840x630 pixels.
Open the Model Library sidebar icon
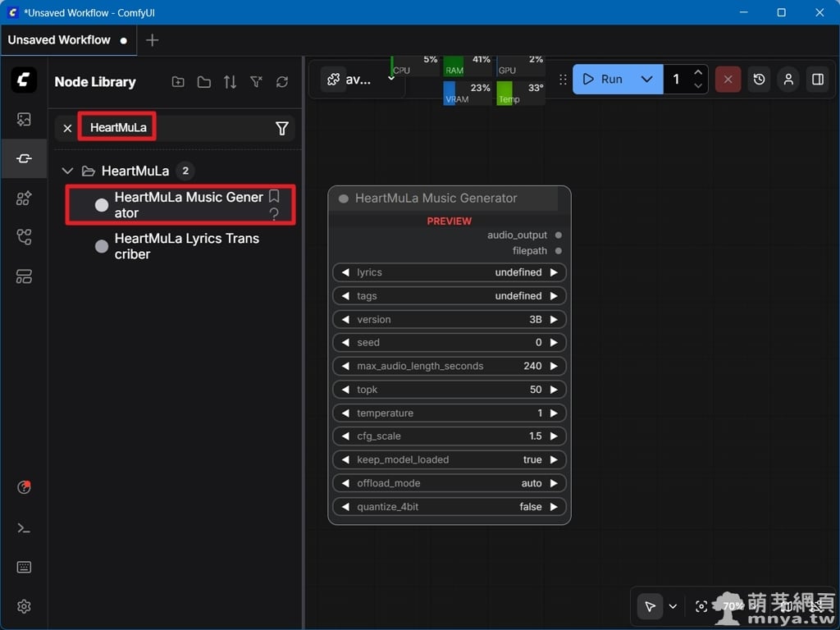pos(24,198)
